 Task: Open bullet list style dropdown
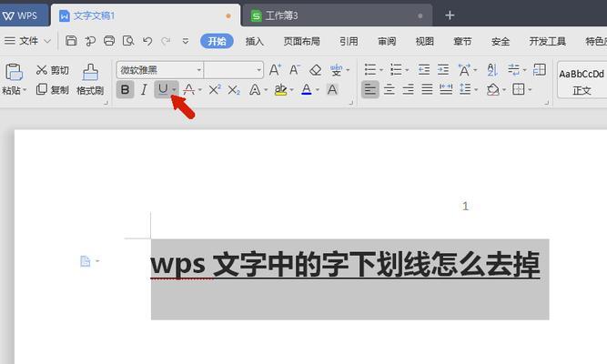click(x=381, y=70)
